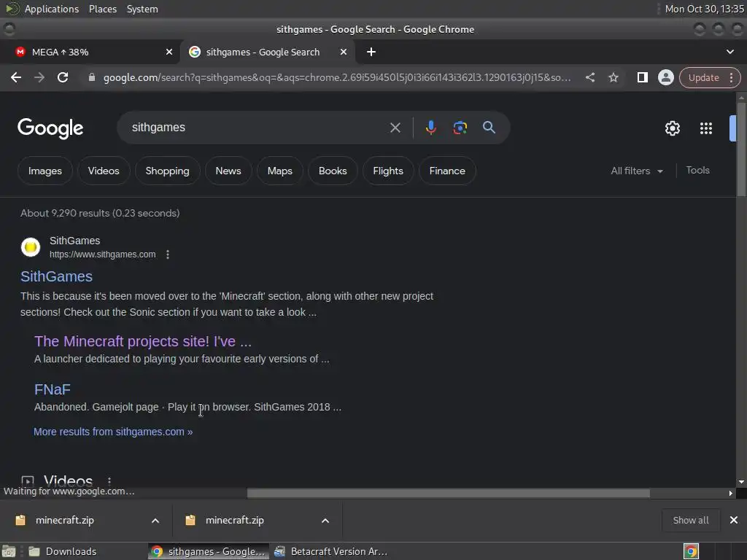Open the Places menu

point(102,9)
